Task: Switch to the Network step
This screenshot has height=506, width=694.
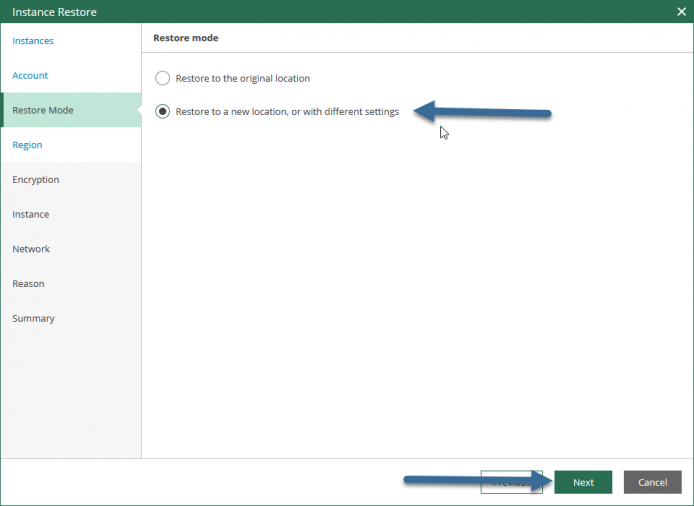Action: 31,249
